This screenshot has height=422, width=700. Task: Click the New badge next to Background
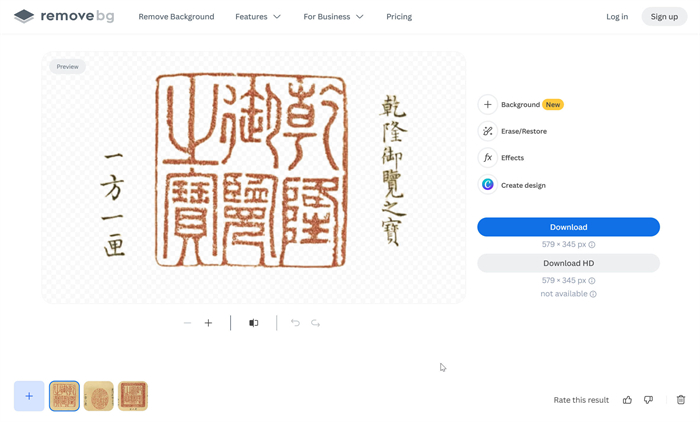[553, 104]
